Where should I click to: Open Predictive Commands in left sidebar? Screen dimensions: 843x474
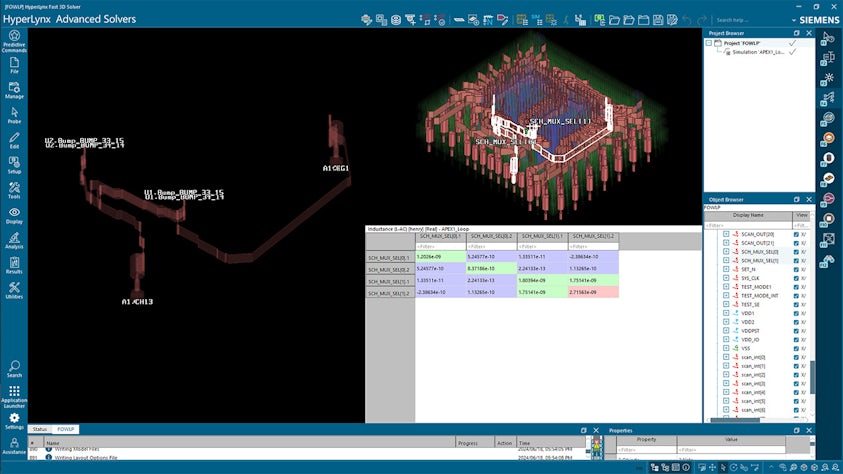tap(14, 41)
